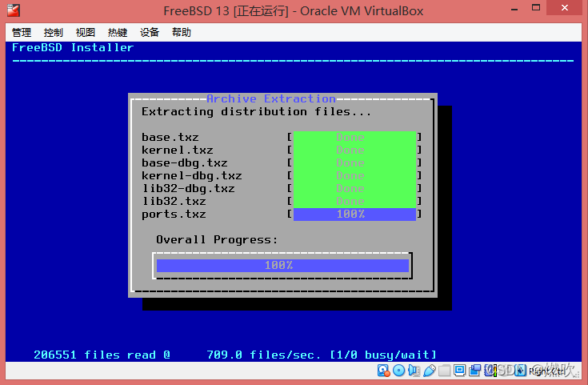This screenshot has height=385, width=588.
Task: Click the CPU virtualization status icon
Action: (490, 371)
